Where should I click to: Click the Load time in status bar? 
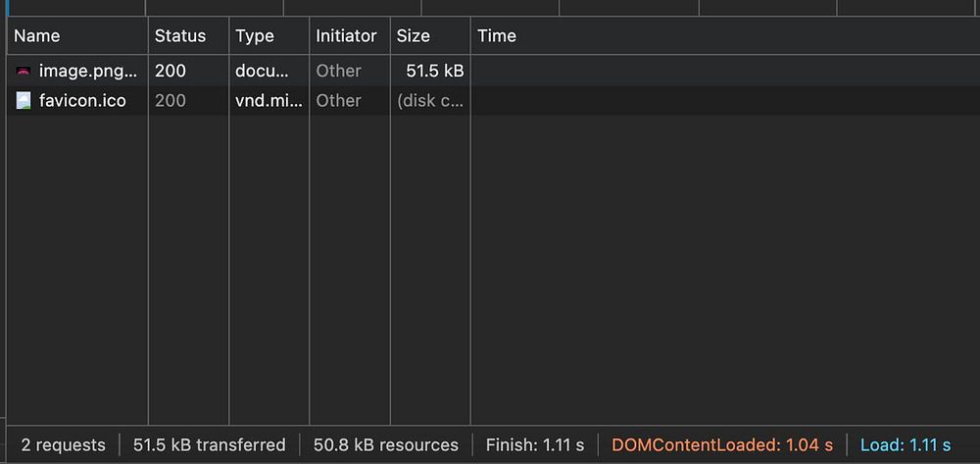click(x=905, y=444)
